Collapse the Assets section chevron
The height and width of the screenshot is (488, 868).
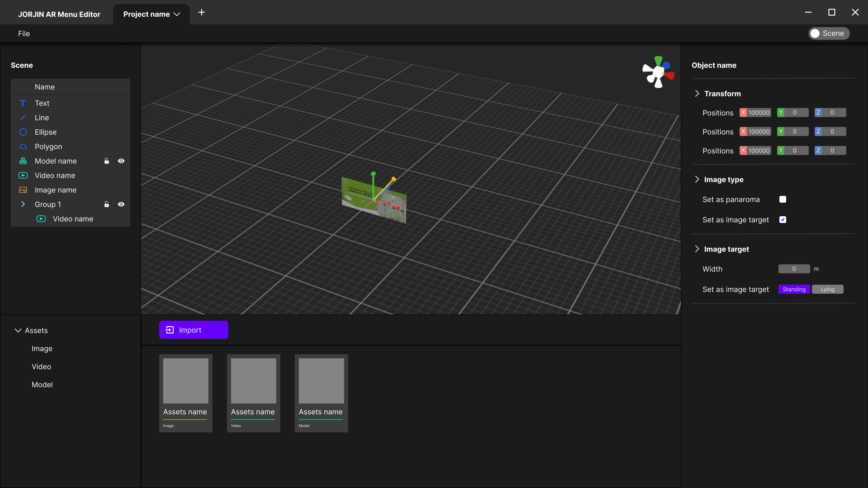[18, 330]
